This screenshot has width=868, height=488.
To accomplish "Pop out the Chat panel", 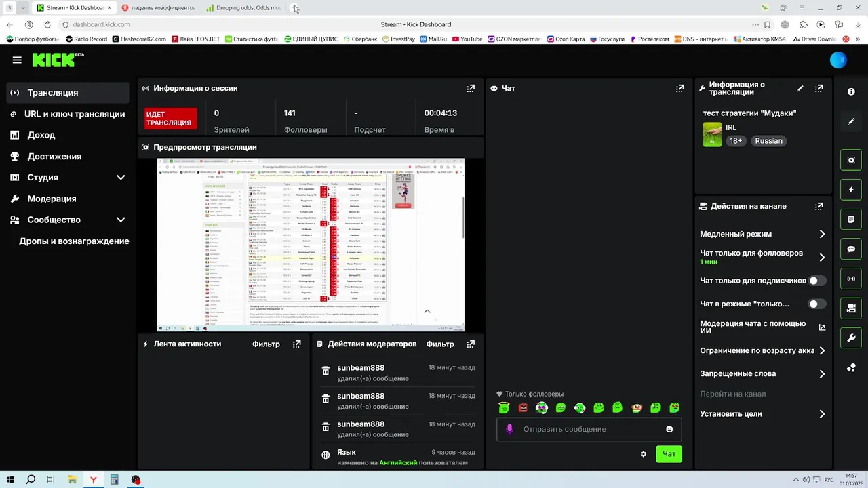I will pyautogui.click(x=679, y=88).
